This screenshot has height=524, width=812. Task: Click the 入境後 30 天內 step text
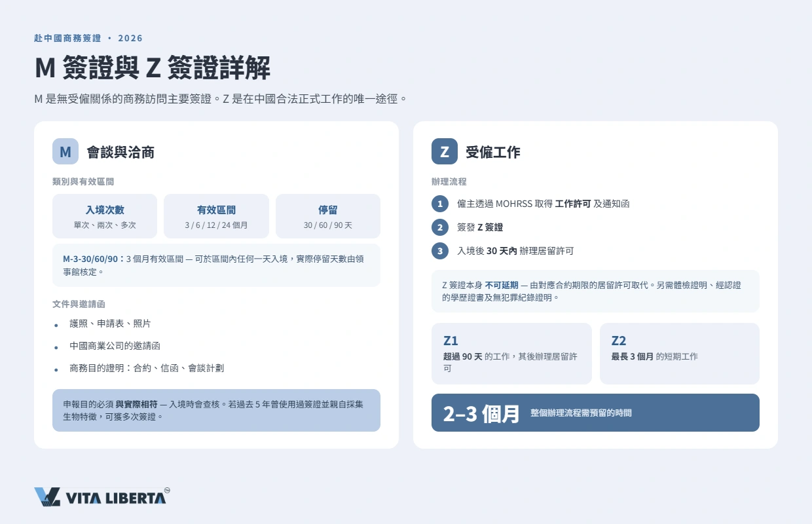tap(515, 251)
